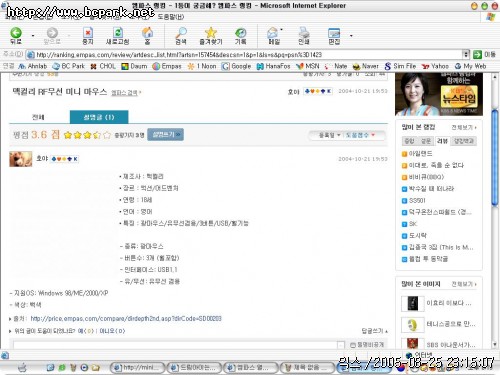Click the reply text input field

click(x=175, y=345)
